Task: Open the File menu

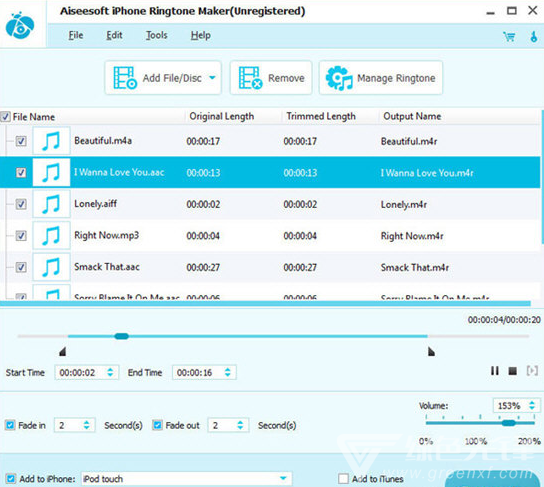Action: click(76, 35)
